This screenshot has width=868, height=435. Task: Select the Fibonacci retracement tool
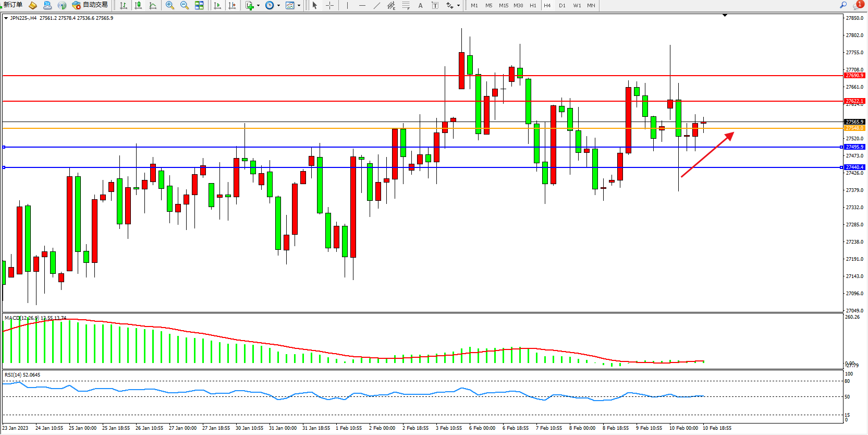(406, 5)
